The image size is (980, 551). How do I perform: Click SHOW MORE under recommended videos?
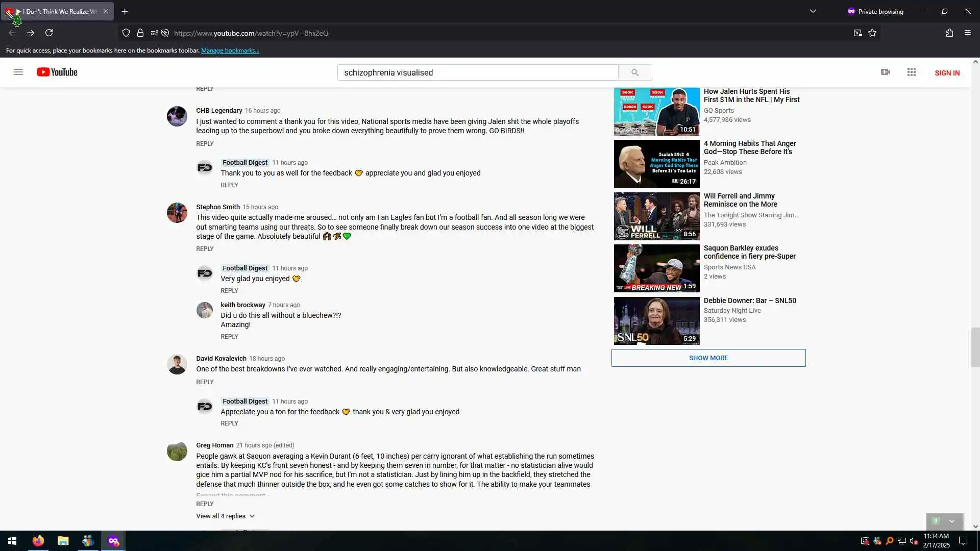pos(708,358)
